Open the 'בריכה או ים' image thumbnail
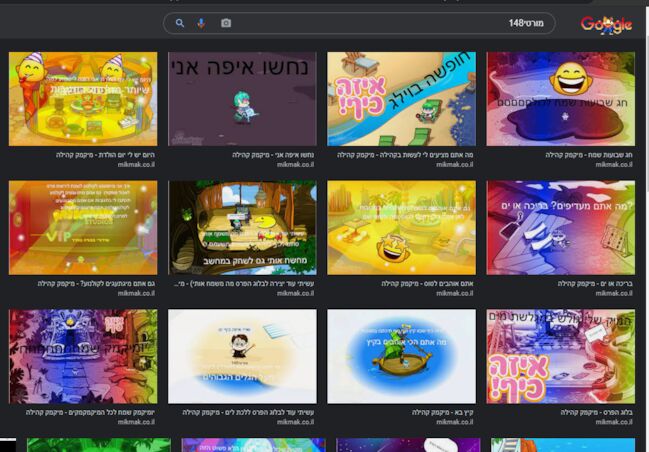Screen dimensions: 649x452 560,227
